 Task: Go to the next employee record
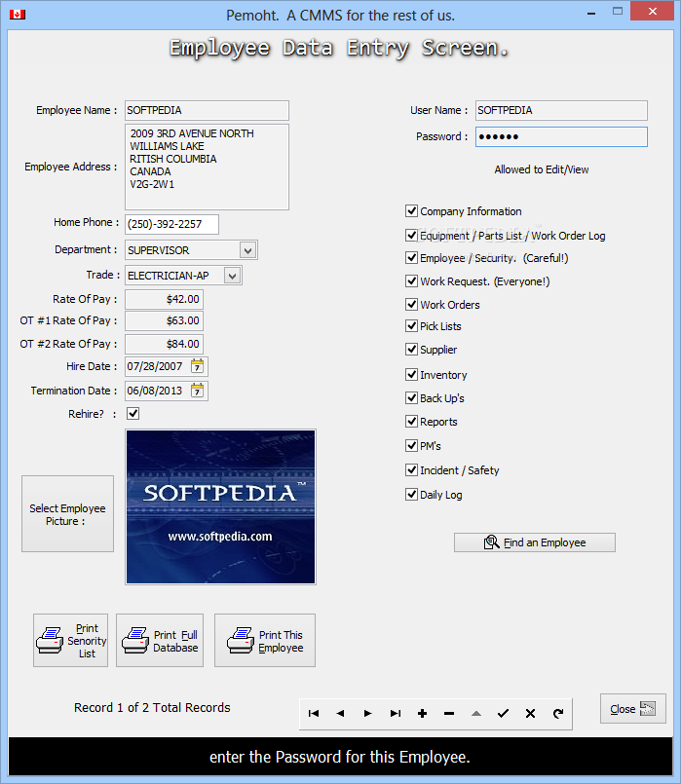(367, 714)
